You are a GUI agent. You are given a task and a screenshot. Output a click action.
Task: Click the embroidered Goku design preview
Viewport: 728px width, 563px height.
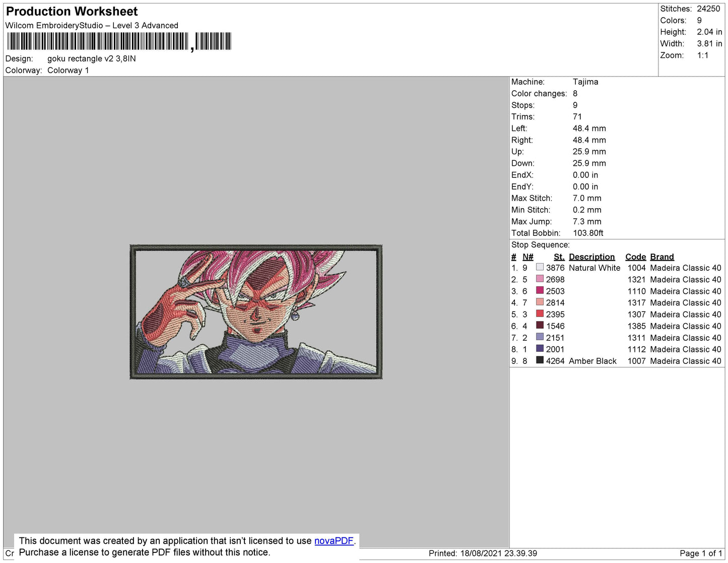pyautogui.click(x=256, y=312)
